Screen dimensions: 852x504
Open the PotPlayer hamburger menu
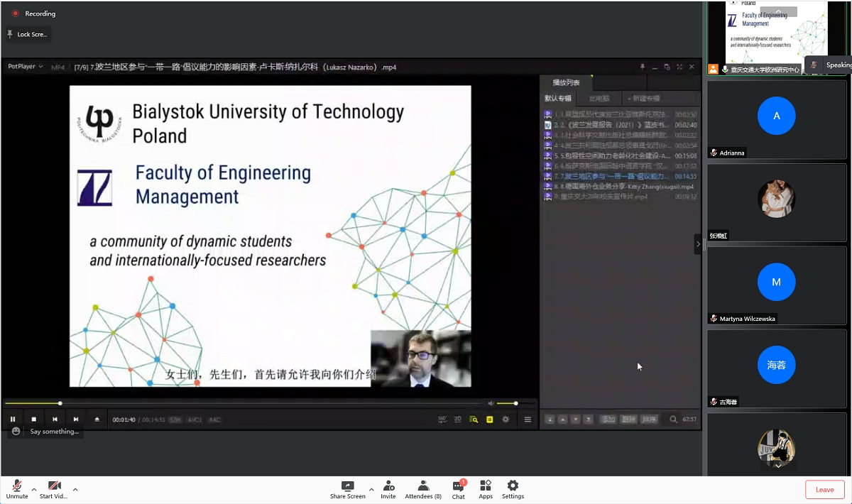pyautogui.click(x=528, y=420)
